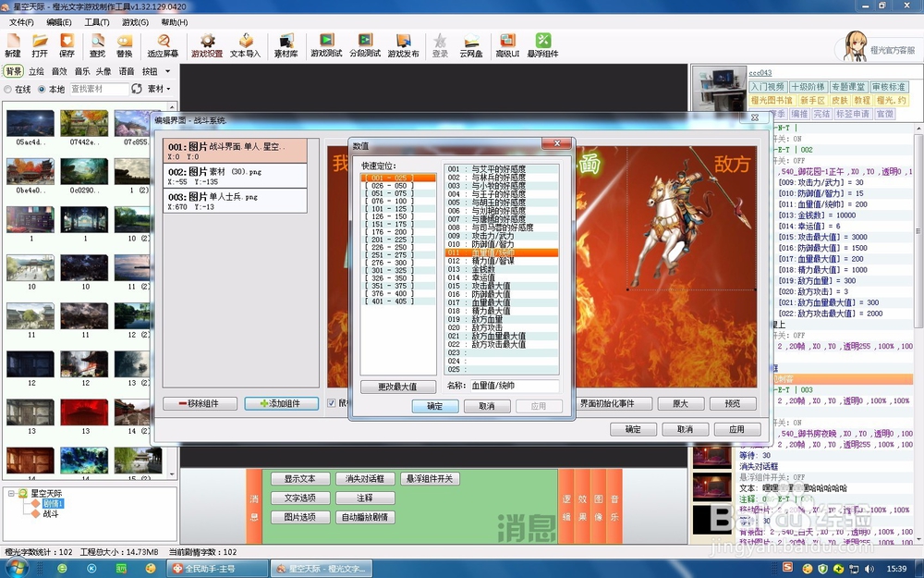Click the 显示文本 button

point(300,479)
